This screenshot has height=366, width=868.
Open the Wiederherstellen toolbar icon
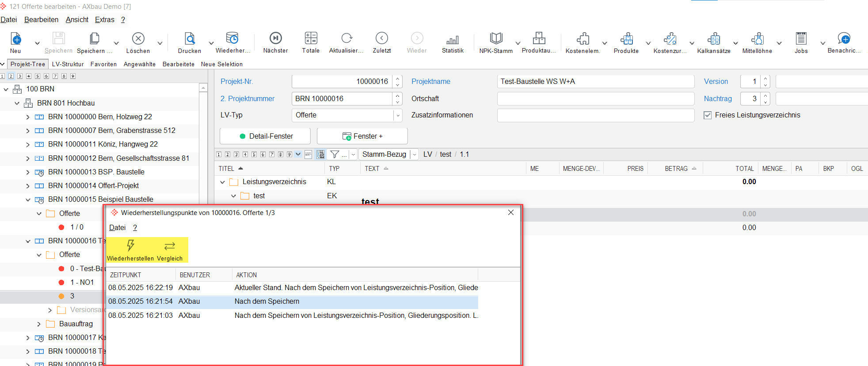[232, 39]
